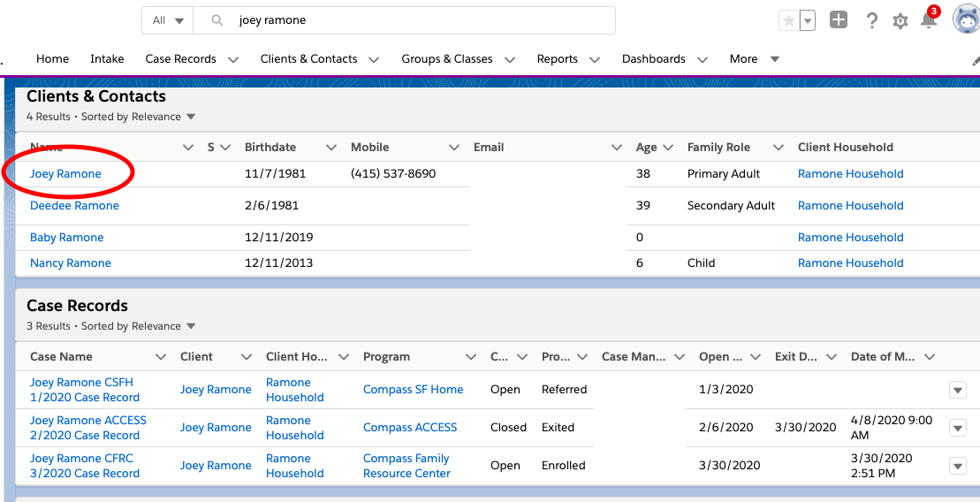Open the favorites list dropdown arrow
The height and width of the screenshot is (502, 980).
pos(807,21)
